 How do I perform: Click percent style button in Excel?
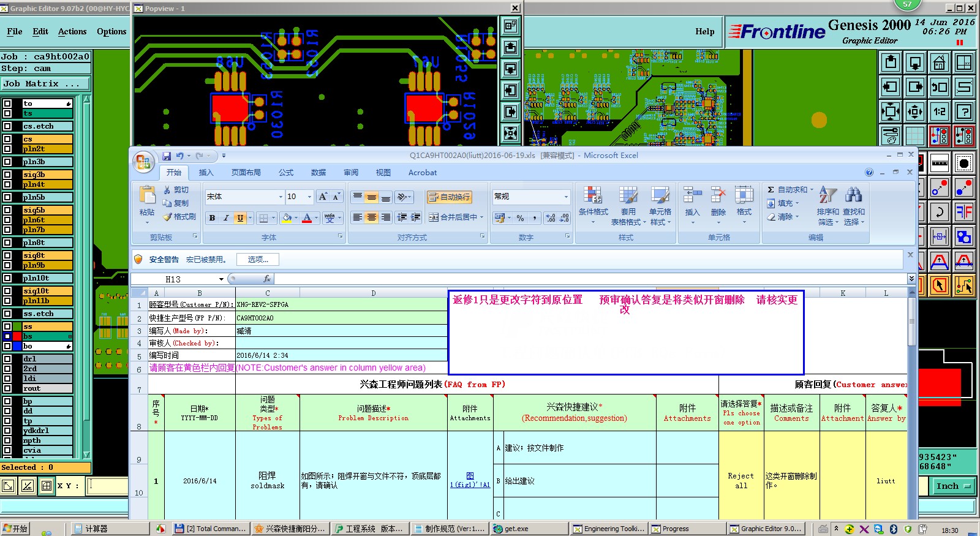[x=520, y=217]
